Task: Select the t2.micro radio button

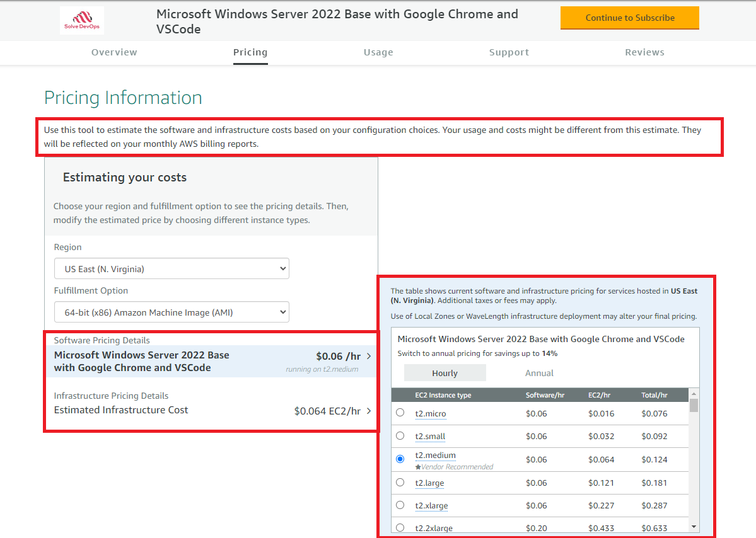Action: (x=400, y=413)
